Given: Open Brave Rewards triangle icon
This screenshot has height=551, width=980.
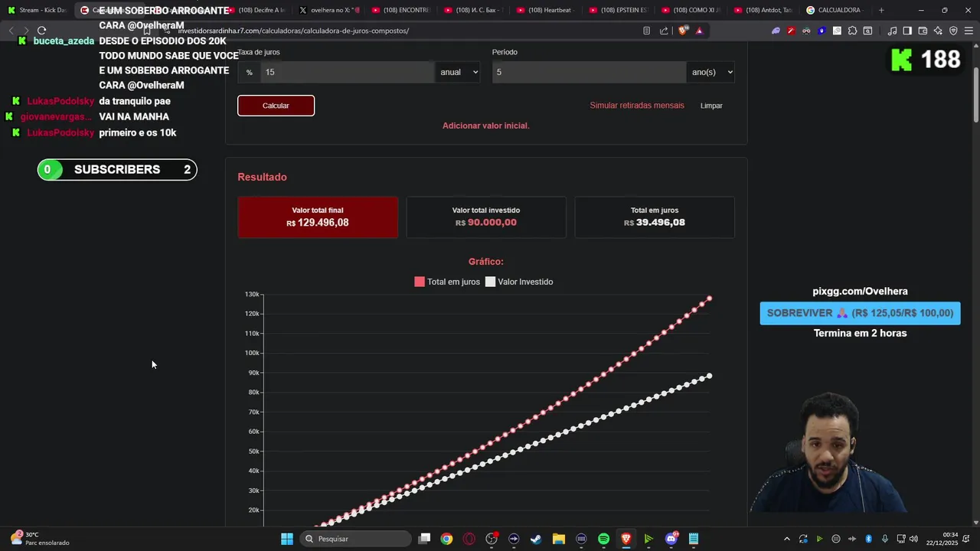Looking at the screenshot, I should pyautogui.click(x=699, y=31).
